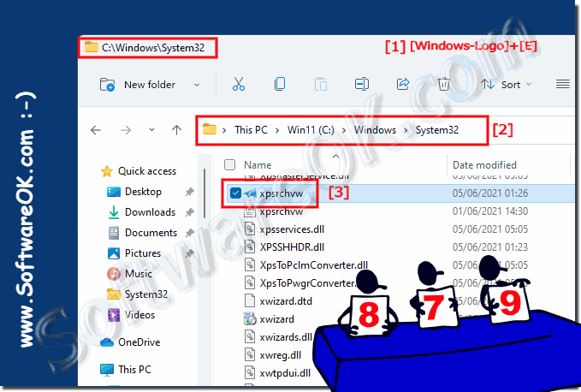Click the address bar folder icon
Image resolution: width=581 pixels, height=392 pixels.
pos(210,129)
